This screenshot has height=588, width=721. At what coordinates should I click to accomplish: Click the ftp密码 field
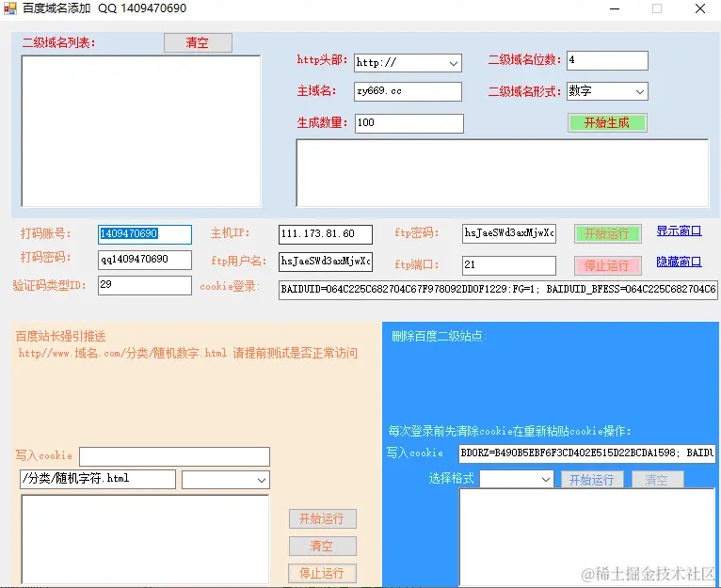coord(509,233)
